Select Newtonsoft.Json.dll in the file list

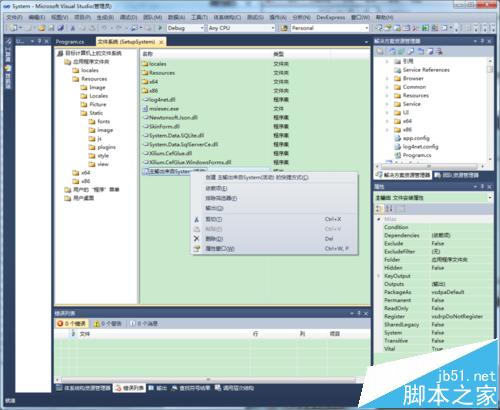pyautogui.click(x=173, y=118)
